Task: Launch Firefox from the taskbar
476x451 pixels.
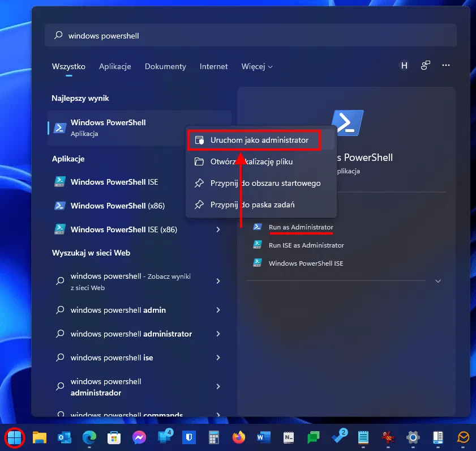Action: (x=239, y=437)
